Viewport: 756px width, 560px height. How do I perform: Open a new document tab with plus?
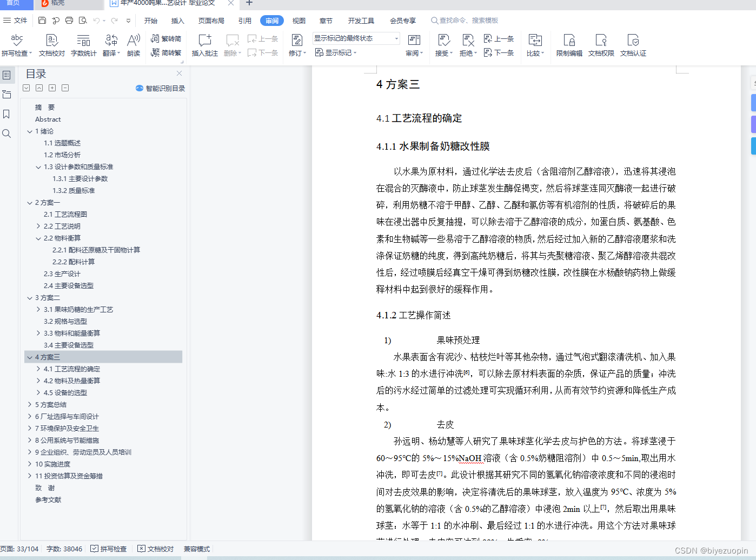(249, 3)
